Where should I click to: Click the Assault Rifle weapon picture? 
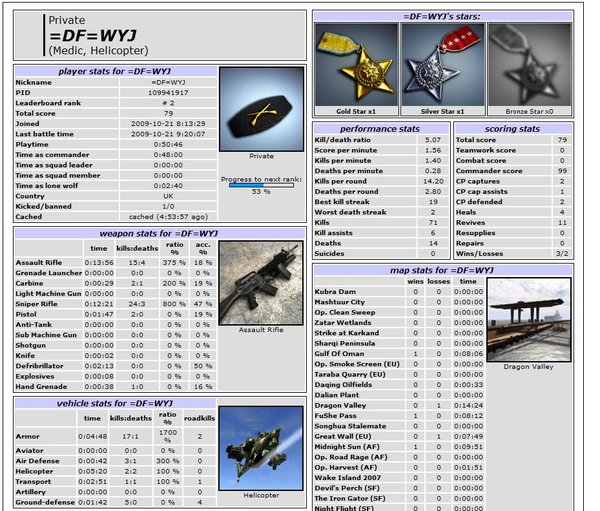[261, 283]
